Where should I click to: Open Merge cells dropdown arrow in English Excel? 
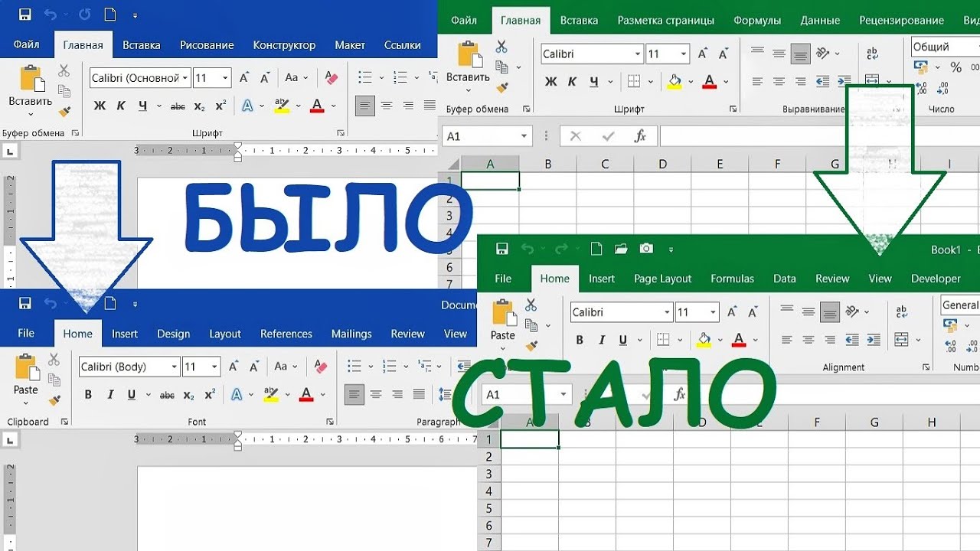[x=918, y=340]
